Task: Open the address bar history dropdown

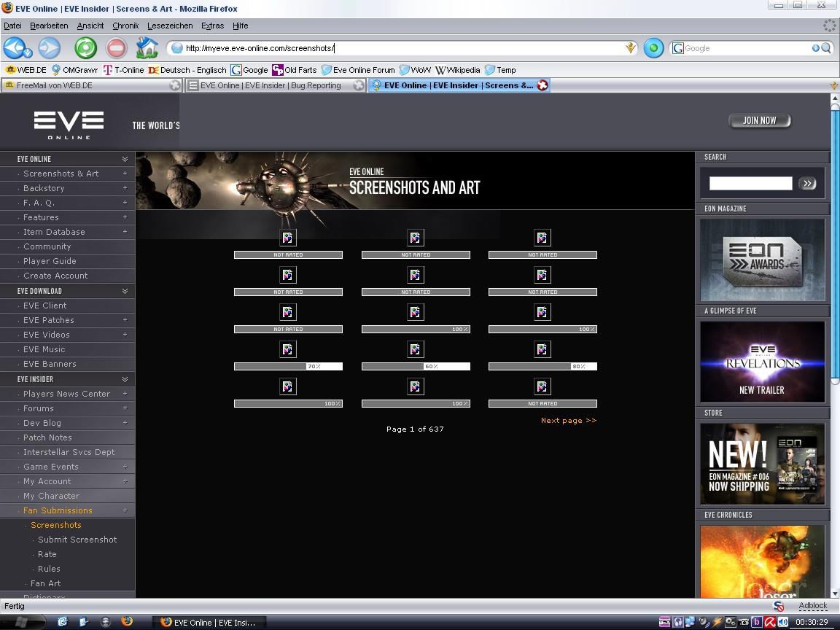Action: pyautogui.click(x=631, y=48)
